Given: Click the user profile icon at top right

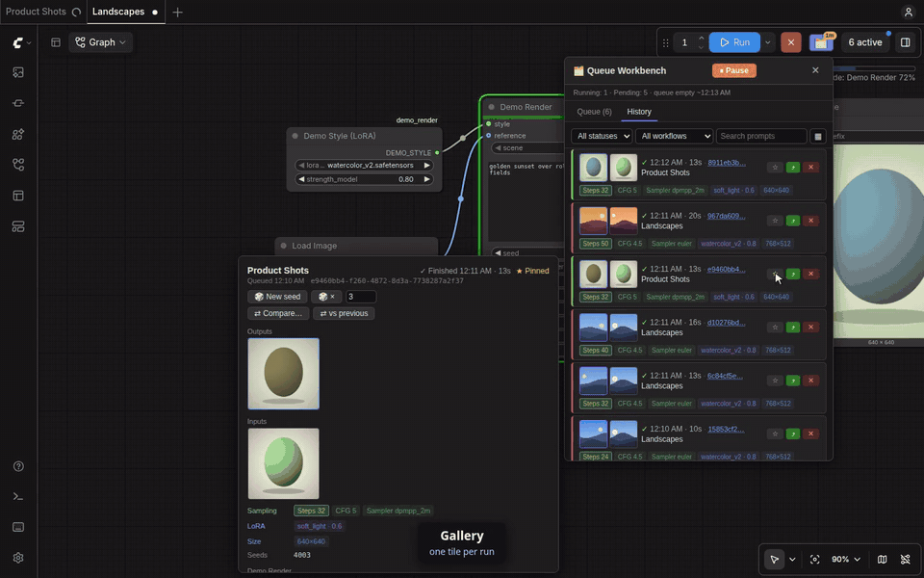Looking at the screenshot, I should coord(908,12).
